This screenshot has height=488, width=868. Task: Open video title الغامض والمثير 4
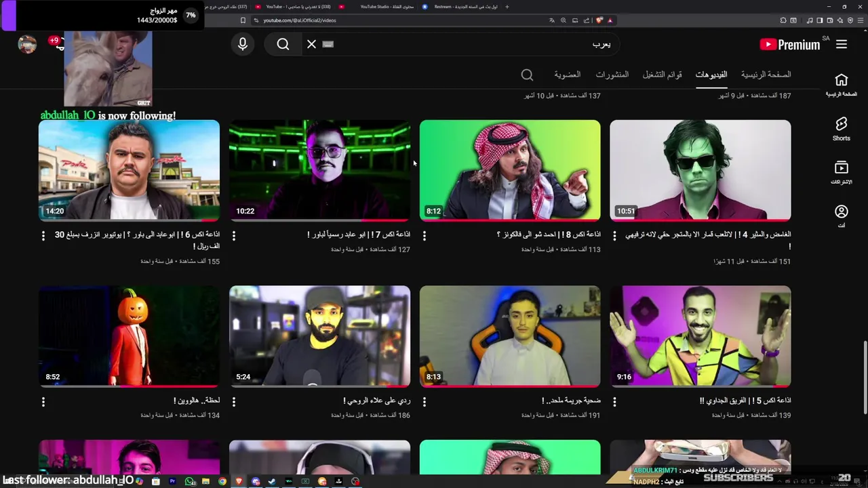(x=707, y=240)
